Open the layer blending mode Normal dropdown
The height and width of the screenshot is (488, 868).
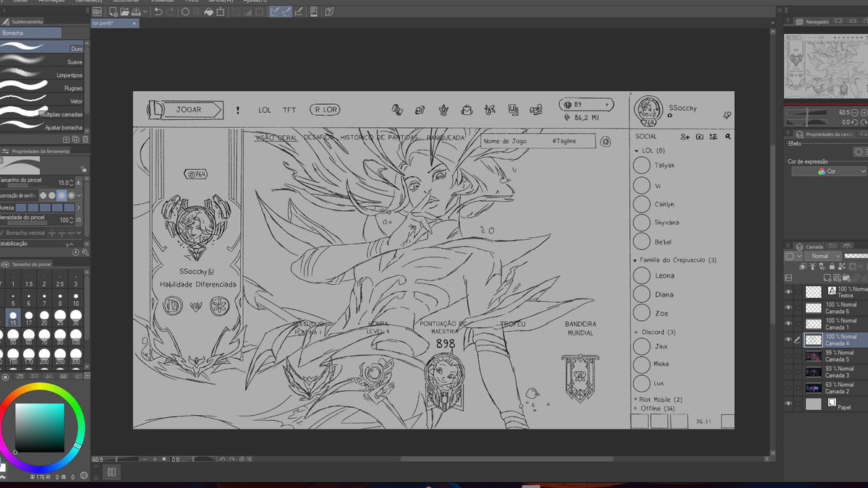point(823,256)
